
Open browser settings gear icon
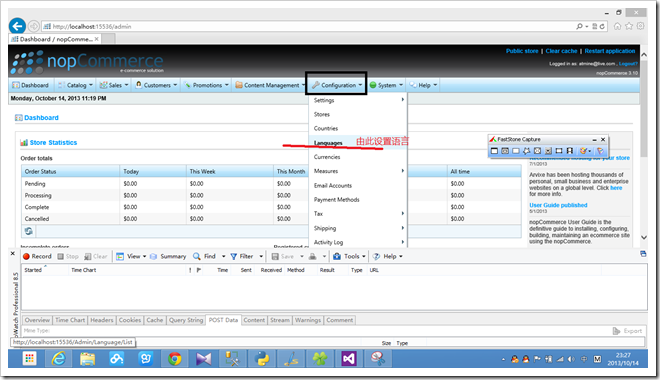[640, 26]
